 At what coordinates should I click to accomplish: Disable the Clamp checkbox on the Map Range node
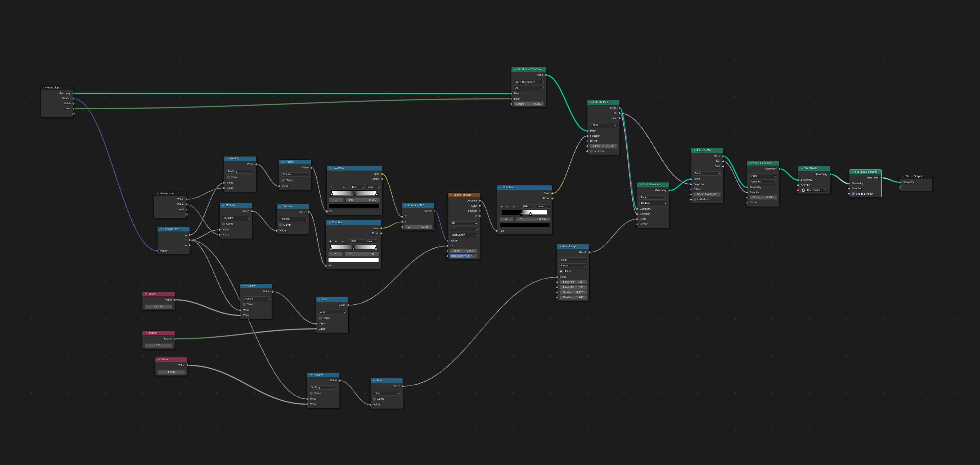click(561, 271)
